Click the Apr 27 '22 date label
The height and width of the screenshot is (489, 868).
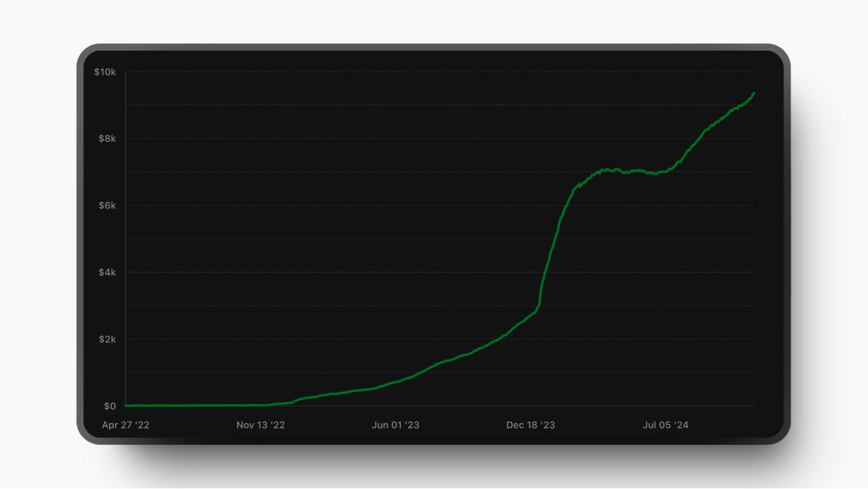(x=126, y=425)
